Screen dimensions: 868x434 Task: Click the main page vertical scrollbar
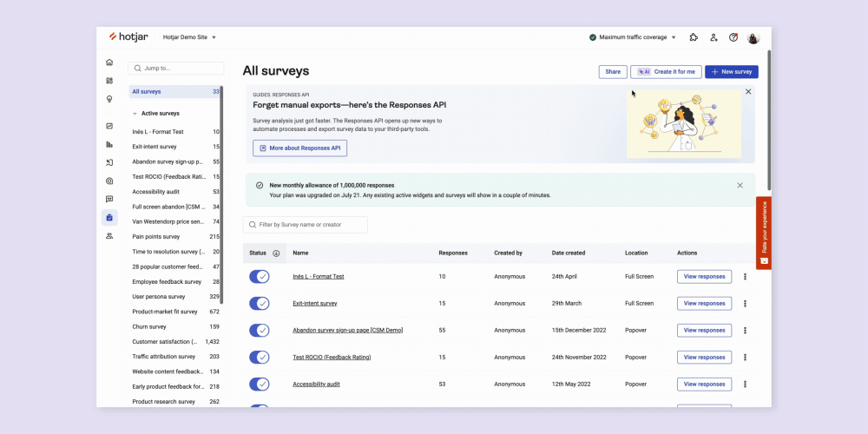pos(769,120)
